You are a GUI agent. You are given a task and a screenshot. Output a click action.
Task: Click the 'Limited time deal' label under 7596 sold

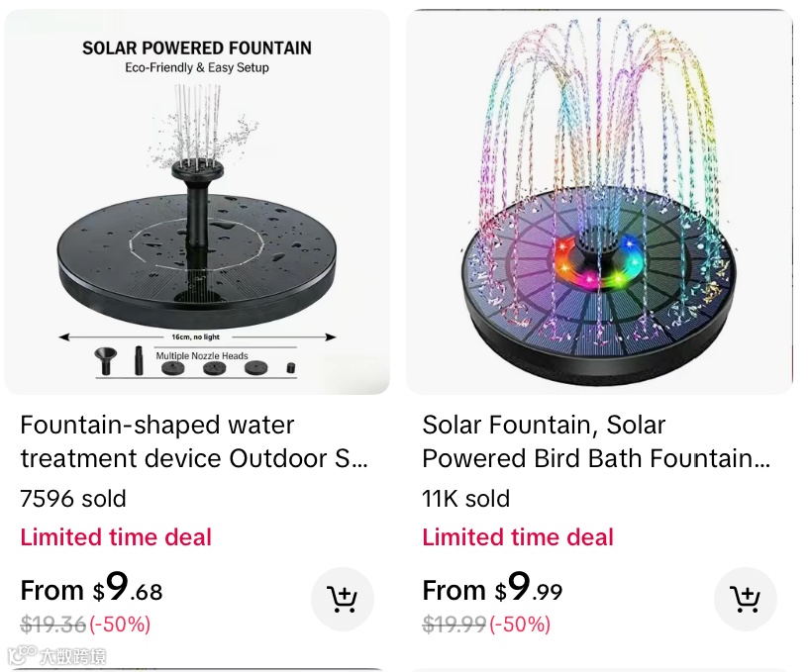point(116,537)
